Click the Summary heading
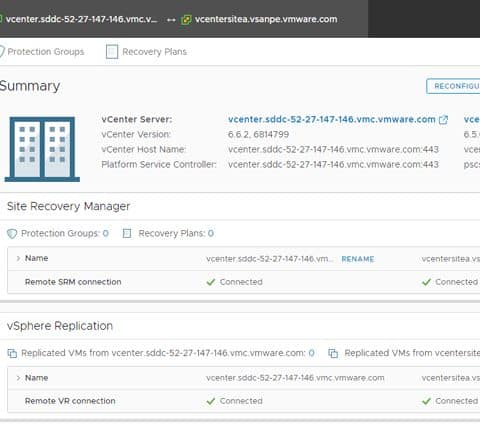Image resolution: width=480 pixels, height=424 pixels. point(30,86)
